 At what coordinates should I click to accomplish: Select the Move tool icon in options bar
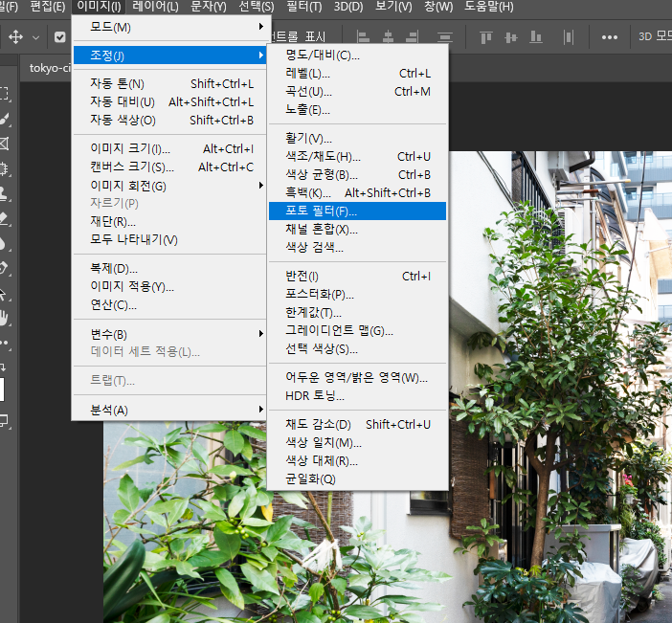click(x=15, y=37)
